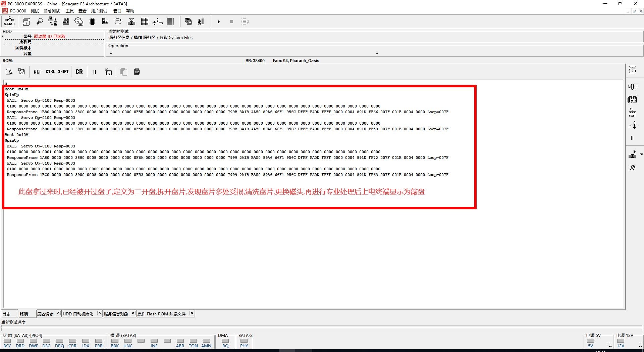644x352 pixels.
Task: Toggle the ALT key modifier
Action: [38, 72]
